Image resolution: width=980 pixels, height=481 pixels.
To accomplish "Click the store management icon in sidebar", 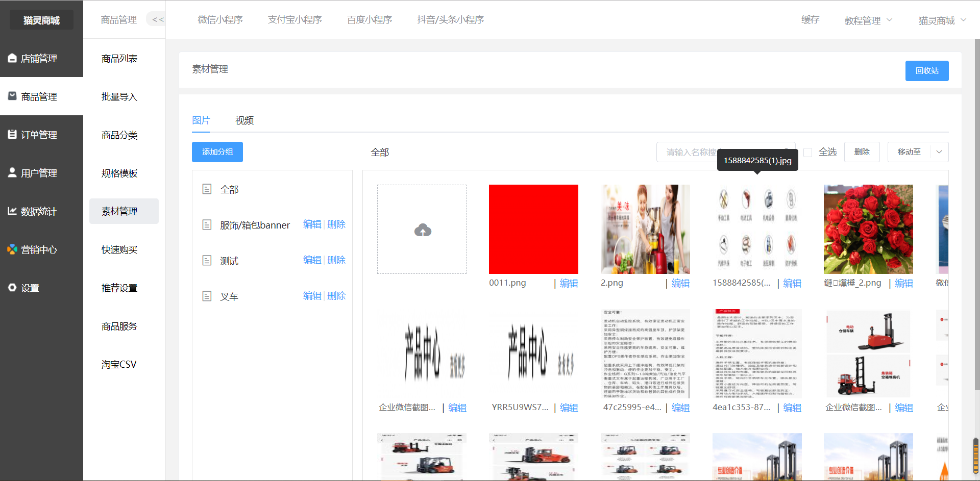I will pos(12,58).
